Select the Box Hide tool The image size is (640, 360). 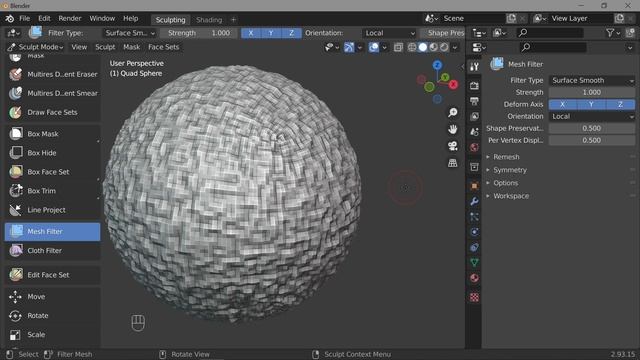[53, 153]
